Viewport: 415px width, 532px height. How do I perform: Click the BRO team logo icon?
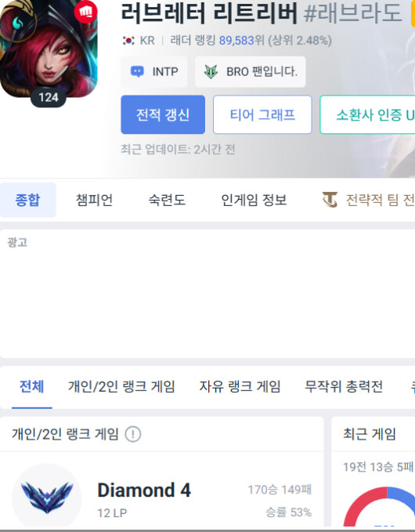[211, 71]
